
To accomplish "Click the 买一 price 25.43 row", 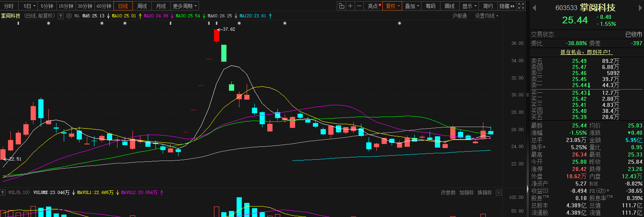I will 587,93.
